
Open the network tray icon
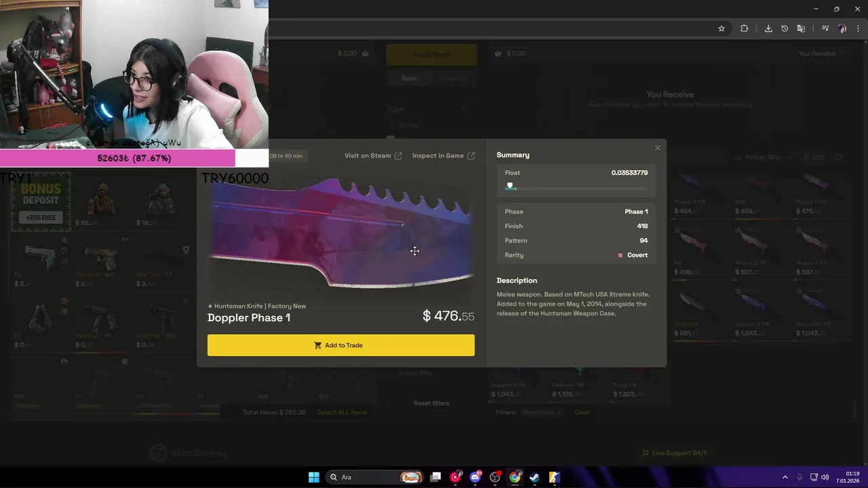[814, 477]
